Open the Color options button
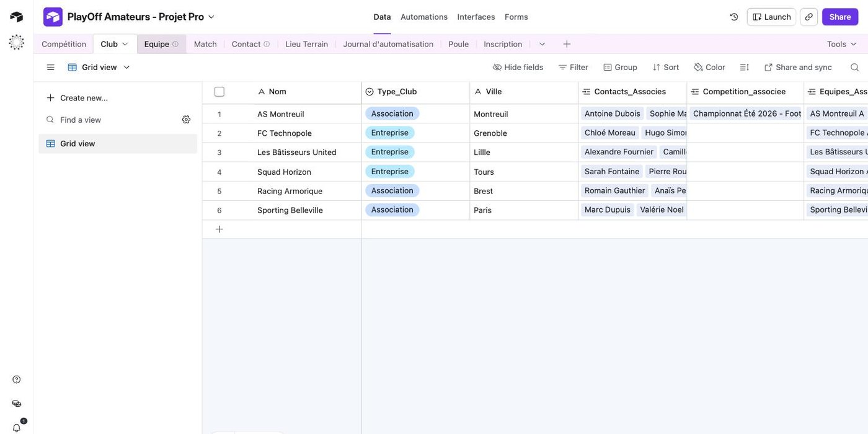868x434 pixels. click(709, 67)
